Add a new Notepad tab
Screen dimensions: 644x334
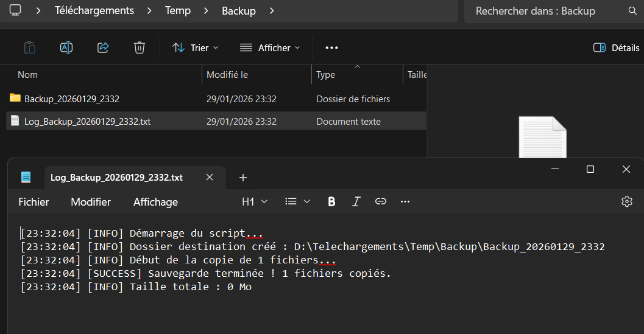tap(243, 178)
